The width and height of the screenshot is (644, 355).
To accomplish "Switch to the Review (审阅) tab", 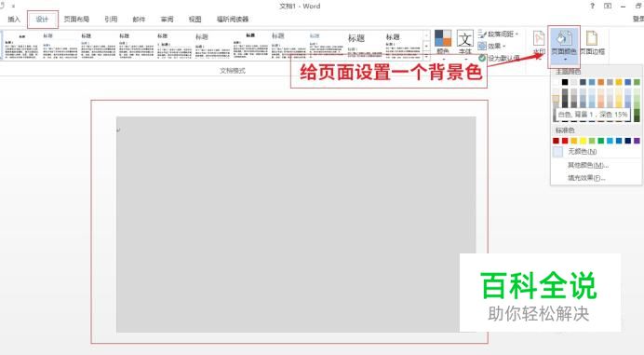I will pos(167,20).
